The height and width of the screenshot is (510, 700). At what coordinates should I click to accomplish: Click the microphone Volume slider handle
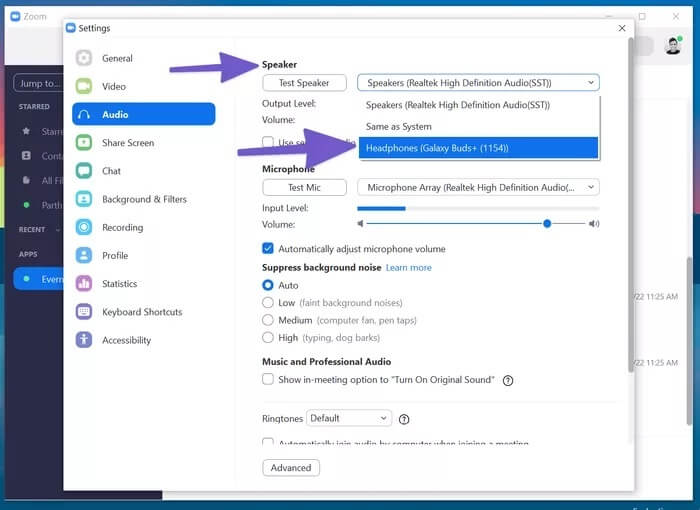[547, 223]
